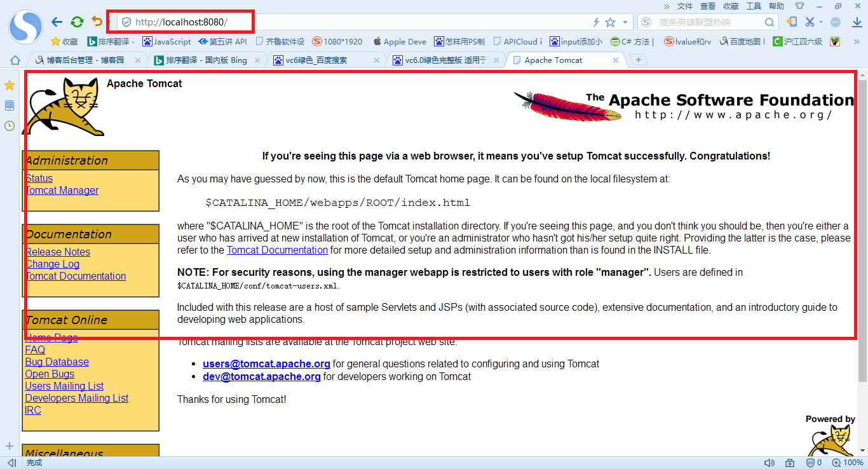Open Tomcat Documentation link in sidebar
The height and width of the screenshot is (469, 868).
pyautogui.click(x=76, y=276)
